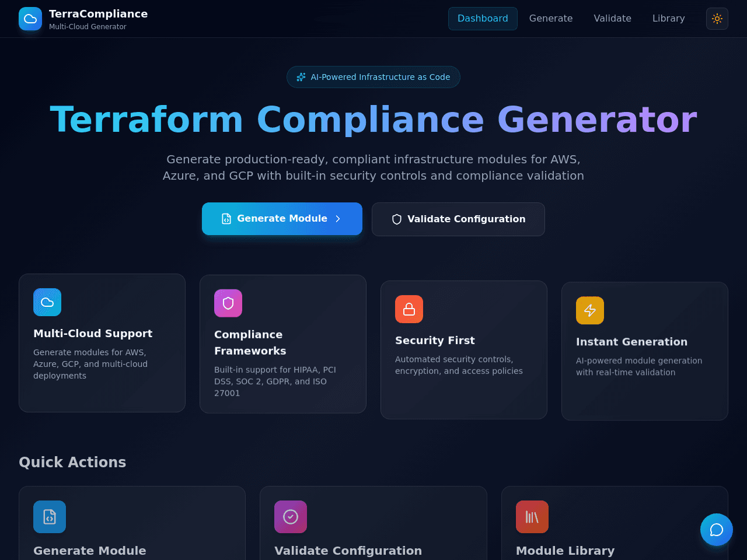747x560 pixels.
Task: Click the Terraform Compliance Generator headline
Action: [x=373, y=120]
